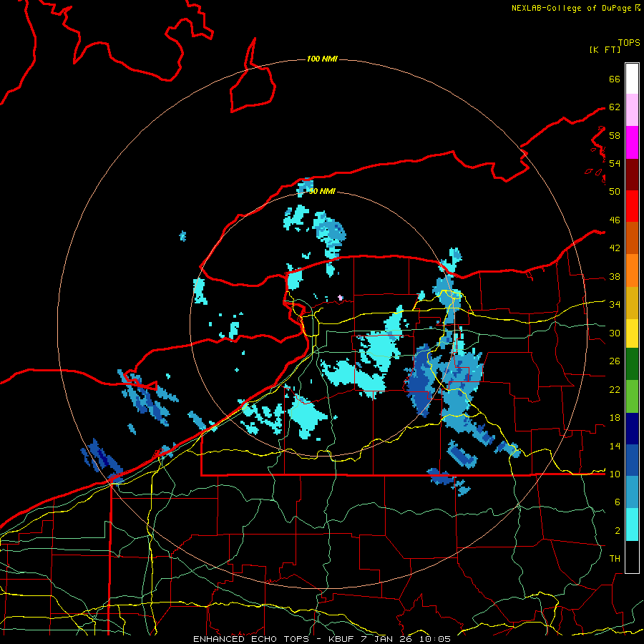The height and width of the screenshot is (644, 644).
Task: Pick the gold legend color swatch
Action: click(632, 303)
